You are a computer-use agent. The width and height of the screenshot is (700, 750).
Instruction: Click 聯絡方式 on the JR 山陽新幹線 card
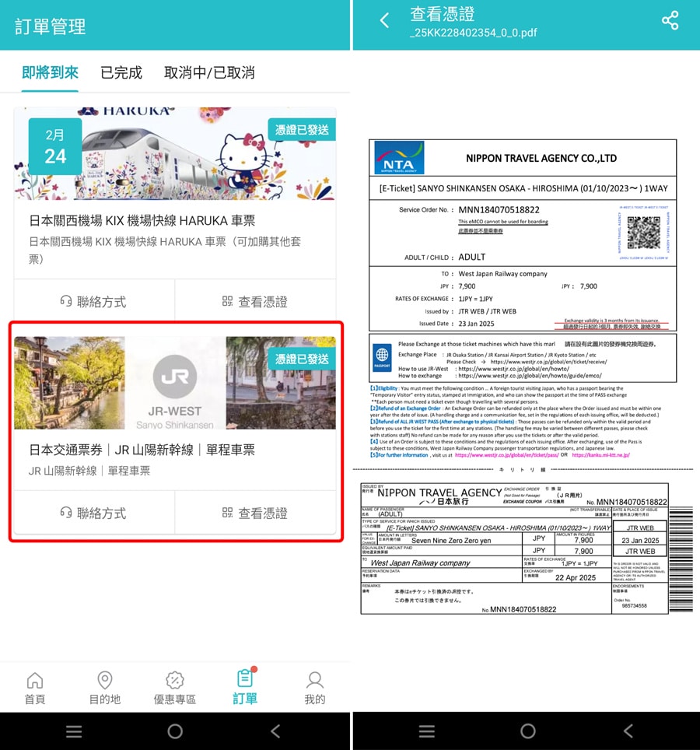pos(94,513)
